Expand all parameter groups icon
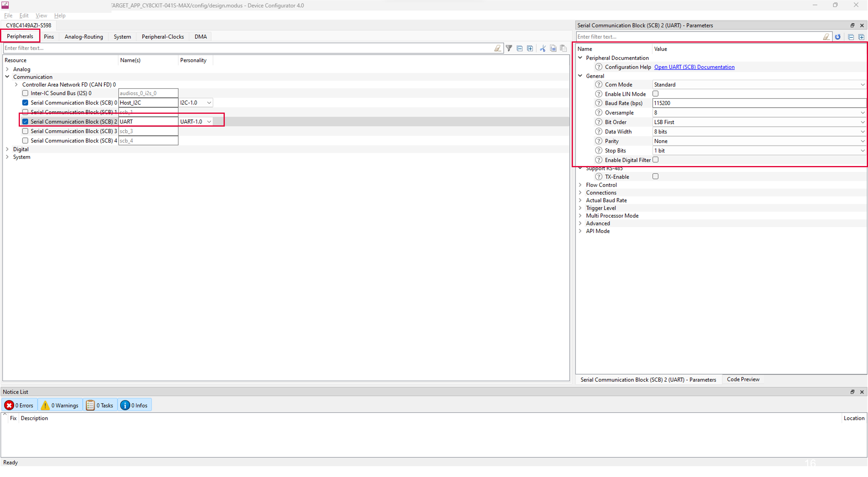The image size is (868, 477). 861,37
